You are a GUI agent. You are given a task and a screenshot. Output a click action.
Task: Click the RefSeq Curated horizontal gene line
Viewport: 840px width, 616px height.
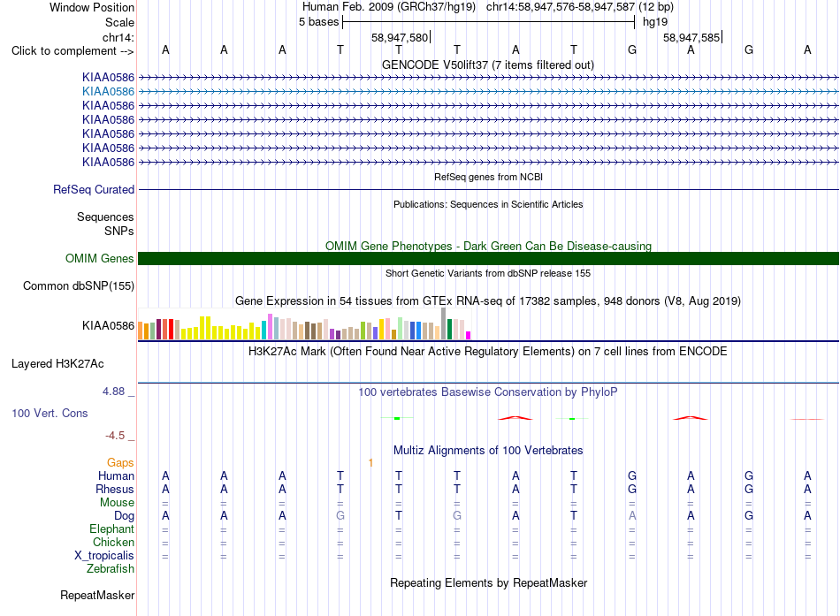pos(488,190)
